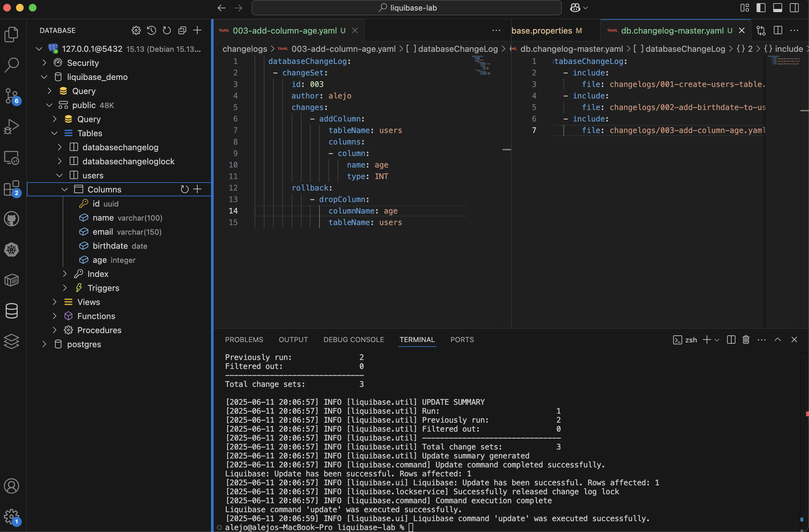Open Kubernetes view in activity bar

12,249
